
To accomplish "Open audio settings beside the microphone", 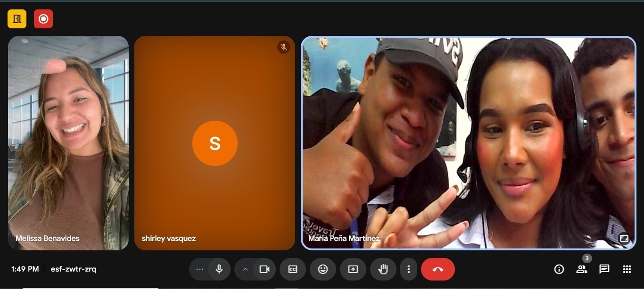I will [x=200, y=269].
